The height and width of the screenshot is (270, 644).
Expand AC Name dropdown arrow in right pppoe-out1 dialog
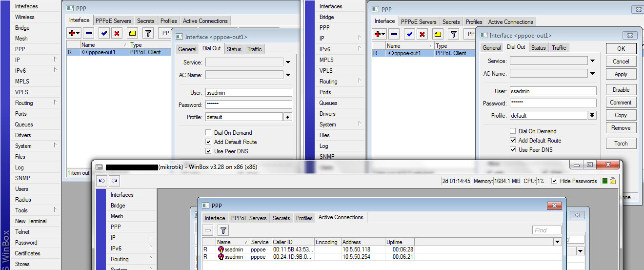(x=593, y=74)
